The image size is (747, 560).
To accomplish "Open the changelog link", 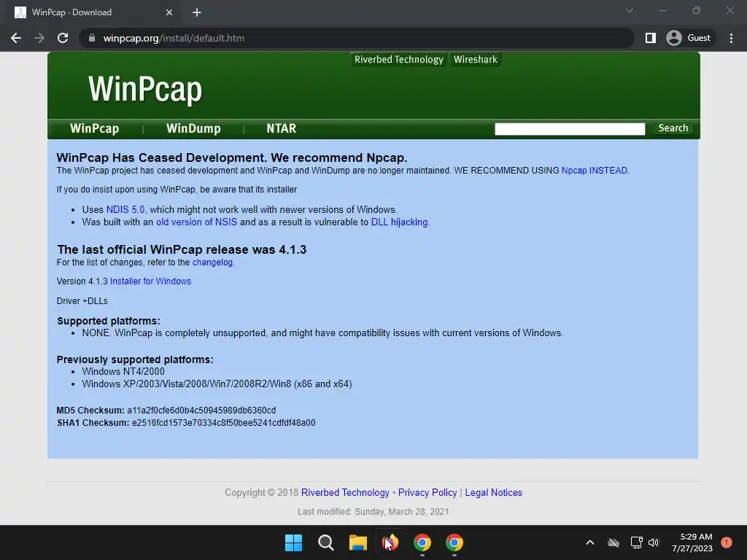I will (x=212, y=262).
